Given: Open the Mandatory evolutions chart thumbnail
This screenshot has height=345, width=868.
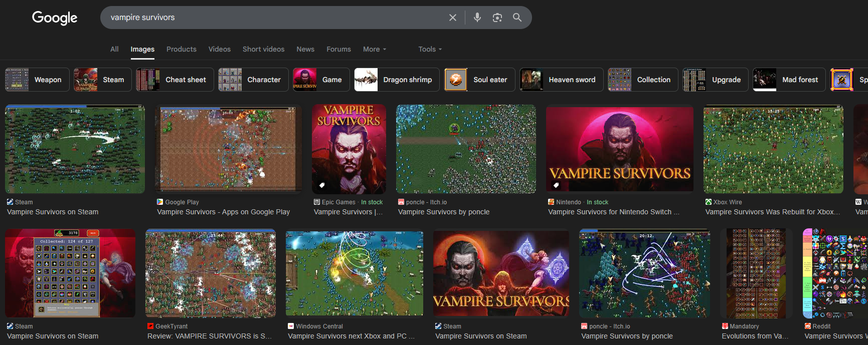Looking at the screenshot, I should [x=756, y=273].
